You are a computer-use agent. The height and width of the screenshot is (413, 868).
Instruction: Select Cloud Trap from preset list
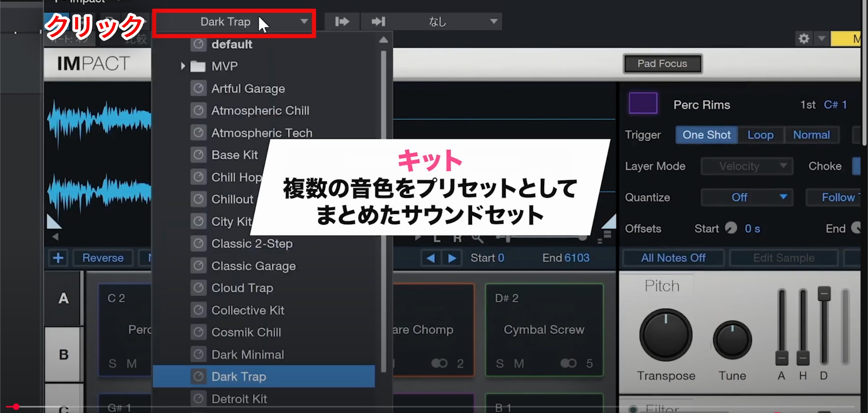coord(242,288)
